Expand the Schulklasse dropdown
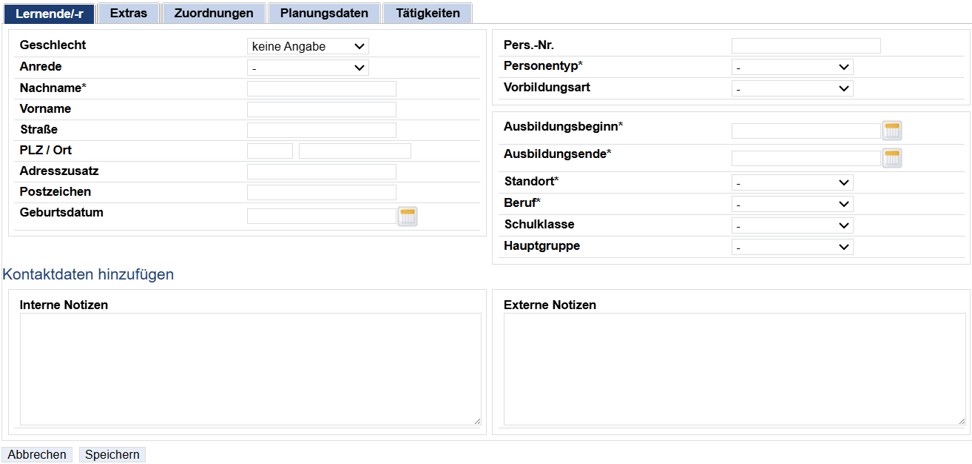 click(791, 225)
